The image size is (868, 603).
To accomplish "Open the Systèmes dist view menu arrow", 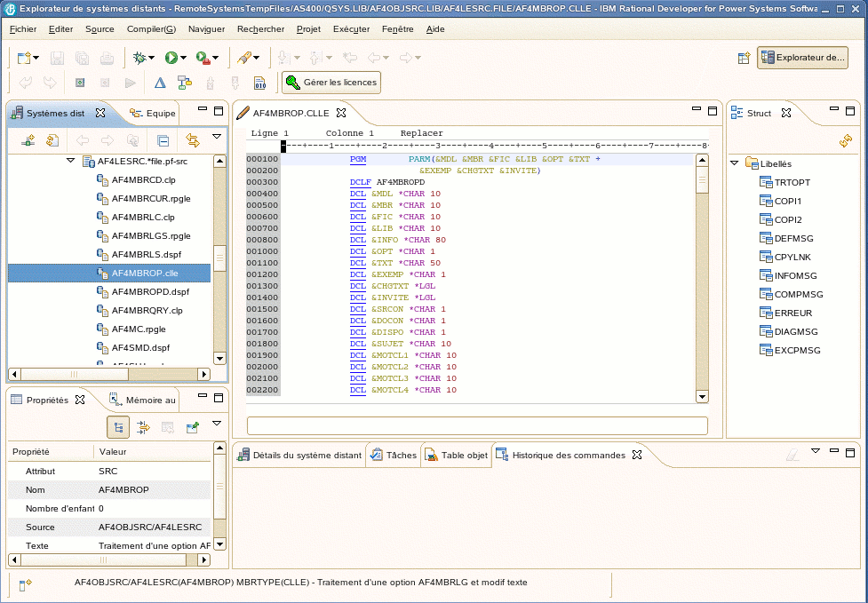I will click(x=216, y=136).
